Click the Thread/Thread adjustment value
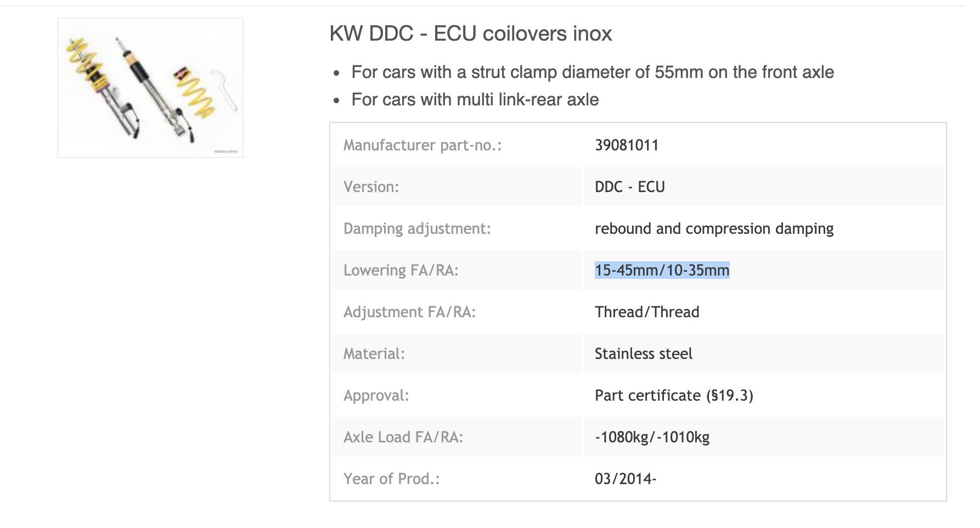Viewport: 980px width, 528px height. [x=647, y=312]
